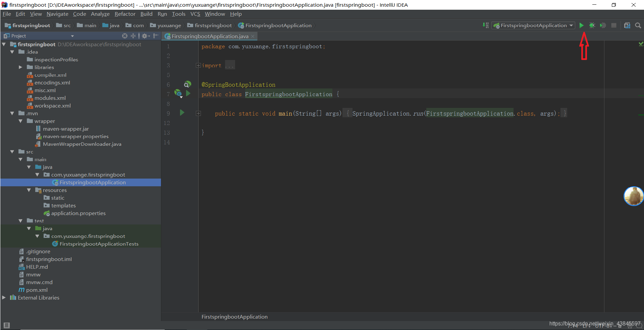The height and width of the screenshot is (330, 644).
Task: Open the File menu
Action: click(7, 14)
